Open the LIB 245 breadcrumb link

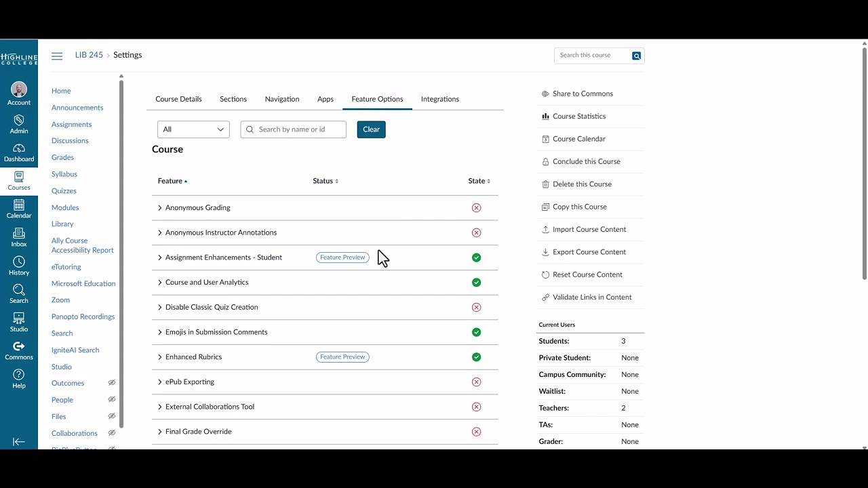click(89, 55)
